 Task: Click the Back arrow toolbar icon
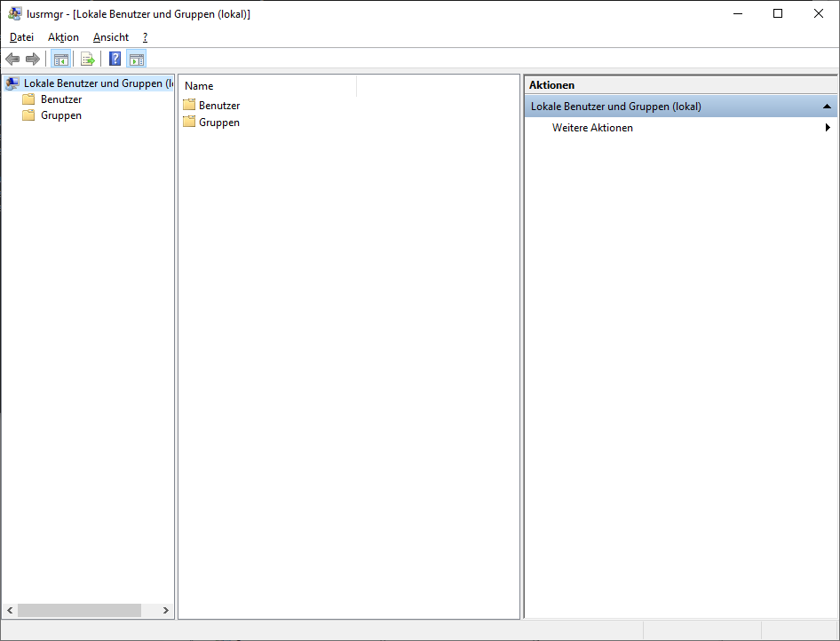tap(12, 59)
